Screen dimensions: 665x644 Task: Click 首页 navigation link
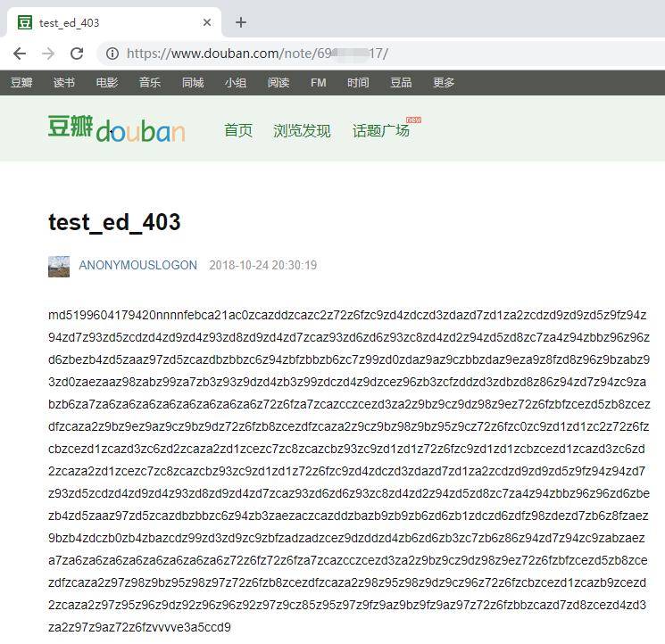[238, 130]
